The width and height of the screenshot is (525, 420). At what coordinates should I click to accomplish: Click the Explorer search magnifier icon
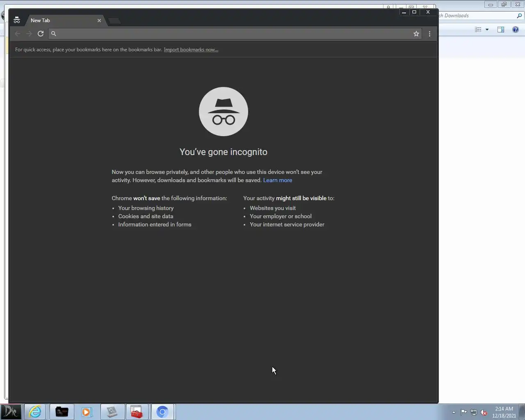tap(519, 16)
